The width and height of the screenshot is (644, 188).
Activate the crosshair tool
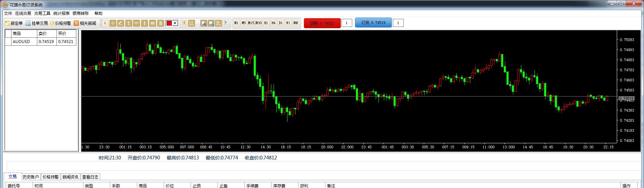(x=113, y=23)
